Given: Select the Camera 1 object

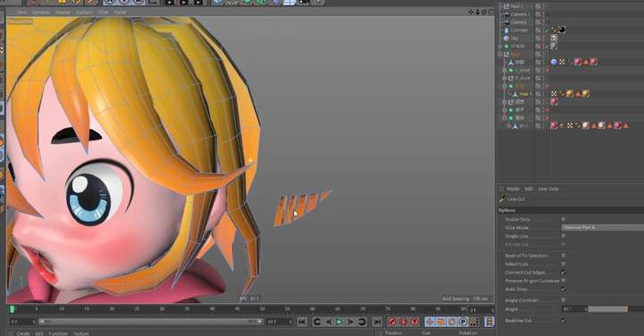Looking at the screenshot, I should pyautogui.click(x=520, y=14).
